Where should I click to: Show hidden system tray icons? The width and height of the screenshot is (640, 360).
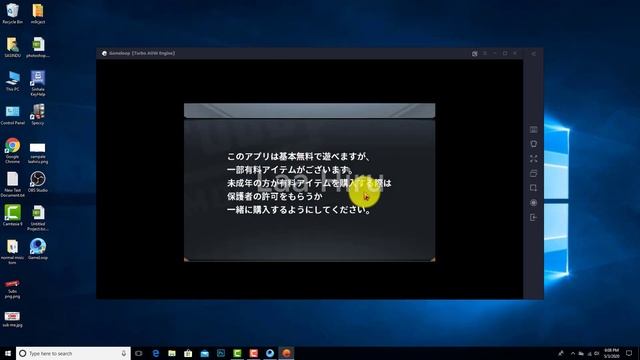[573, 353]
